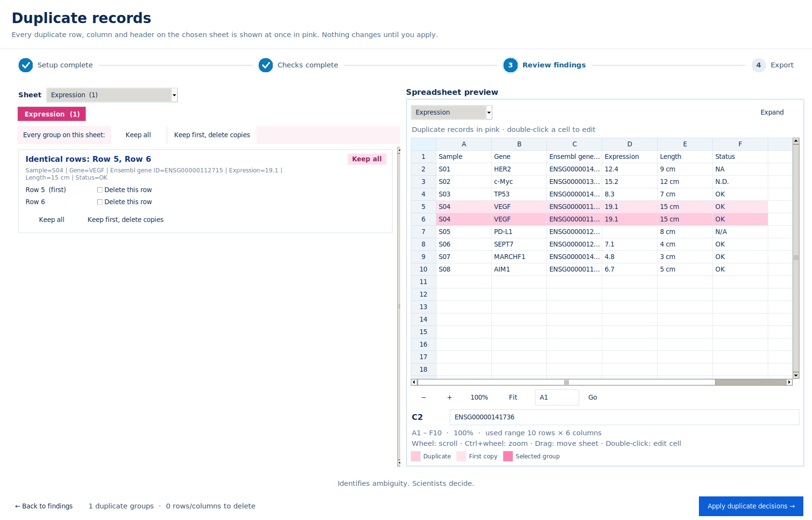Click Keep all for every group on sheet
Image resolution: width=812 pixels, height=520 pixels.
(138, 135)
